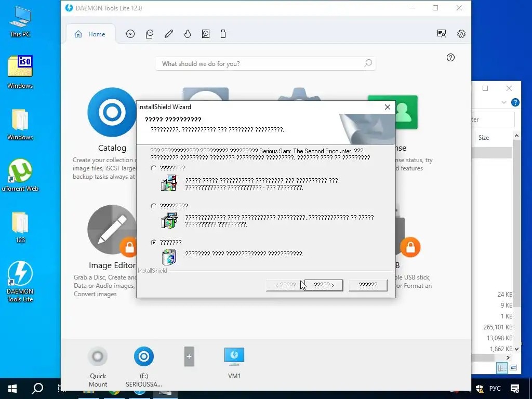Image resolution: width=532 pixels, height=399 pixels.
Task: Switch Explorer to large thumbnails view icon
Action: click(513, 368)
